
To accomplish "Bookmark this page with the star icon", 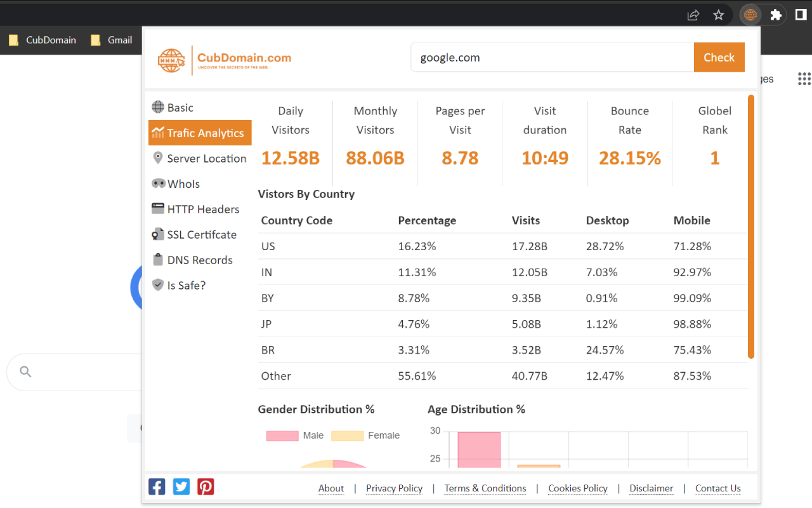I will pyautogui.click(x=719, y=15).
